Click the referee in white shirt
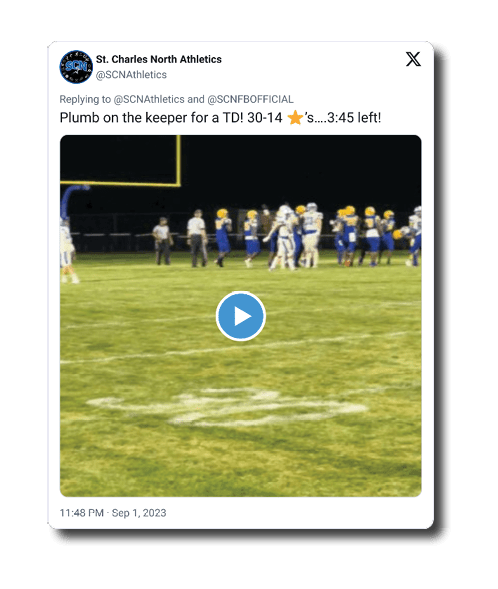498x589 pixels. coord(197,238)
